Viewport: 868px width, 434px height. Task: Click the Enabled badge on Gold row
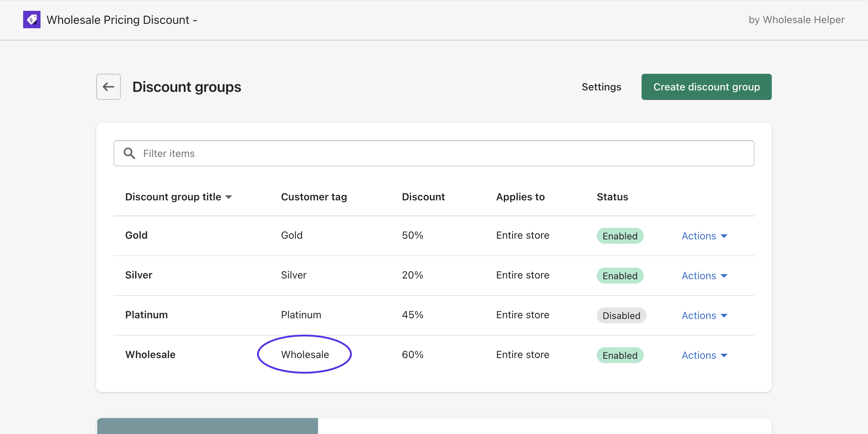pyautogui.click(x=620, y=236)
